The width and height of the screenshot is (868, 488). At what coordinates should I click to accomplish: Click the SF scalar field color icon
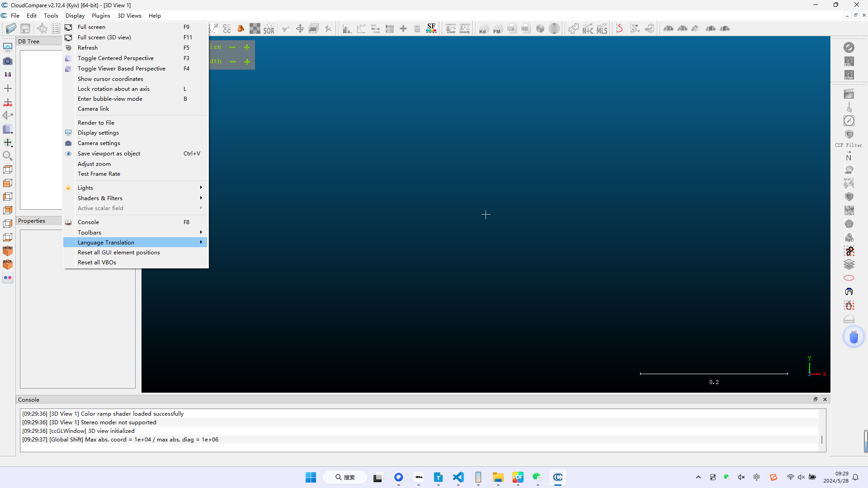pyautogui.click(x=431, y=28)
